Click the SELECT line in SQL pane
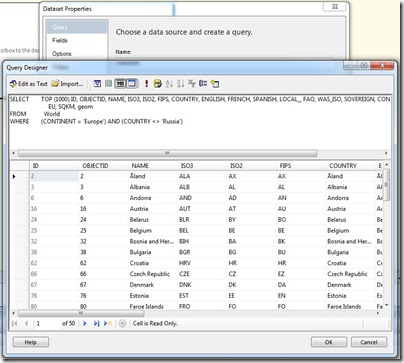Screen dimensions: 404x363 (200, 99)
